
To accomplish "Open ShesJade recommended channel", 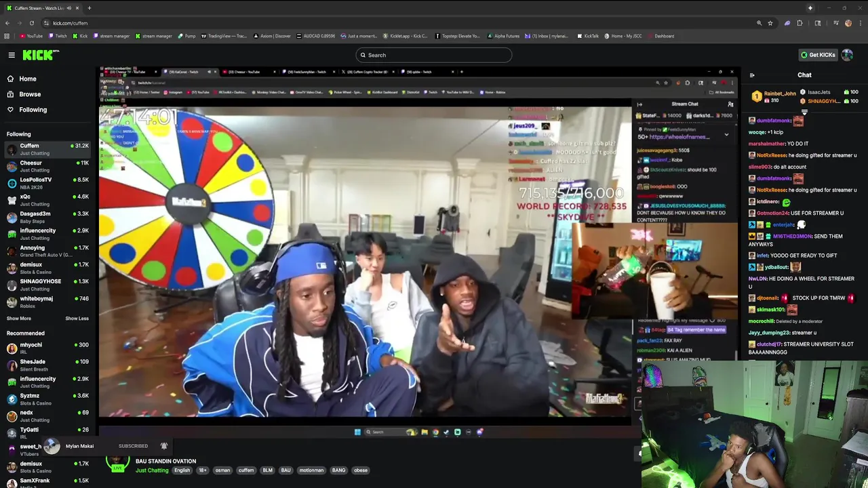I will click(x=47, y=365).
